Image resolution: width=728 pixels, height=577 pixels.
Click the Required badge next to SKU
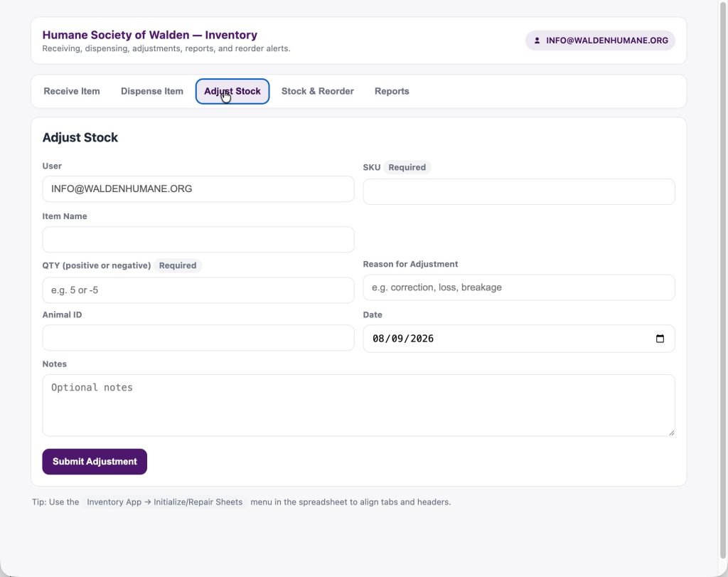click(407, 167)
